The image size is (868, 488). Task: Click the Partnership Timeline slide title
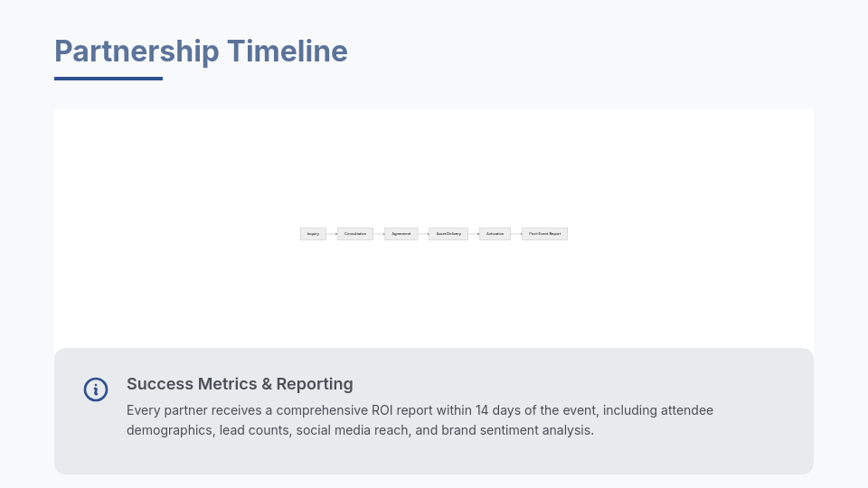(201, 52)
